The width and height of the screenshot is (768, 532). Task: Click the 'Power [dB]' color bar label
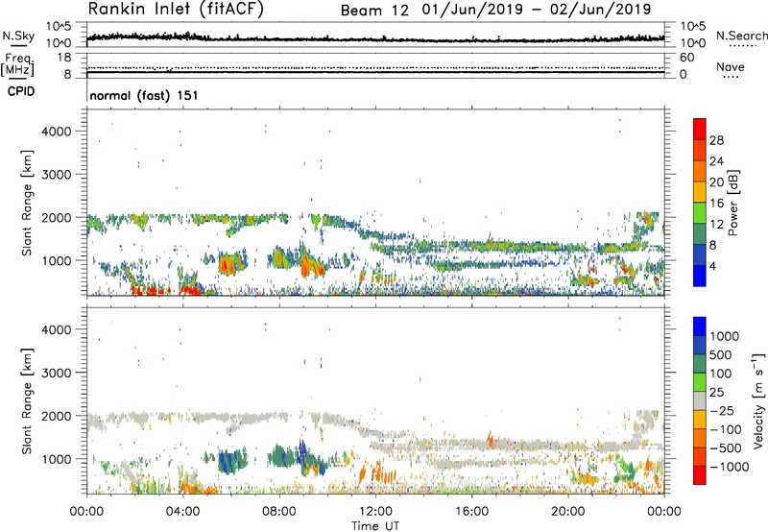(x=733, y=203)
